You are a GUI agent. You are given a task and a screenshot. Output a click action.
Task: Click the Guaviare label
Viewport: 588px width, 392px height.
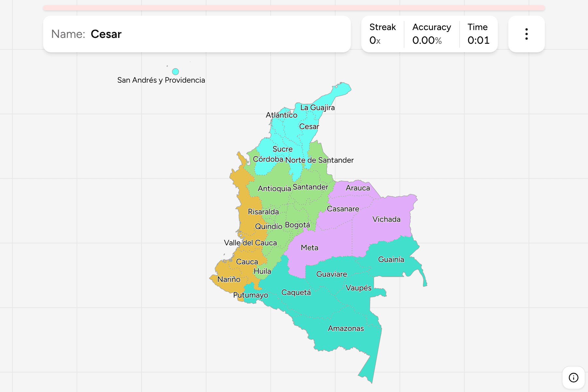(x=332, y=274)
